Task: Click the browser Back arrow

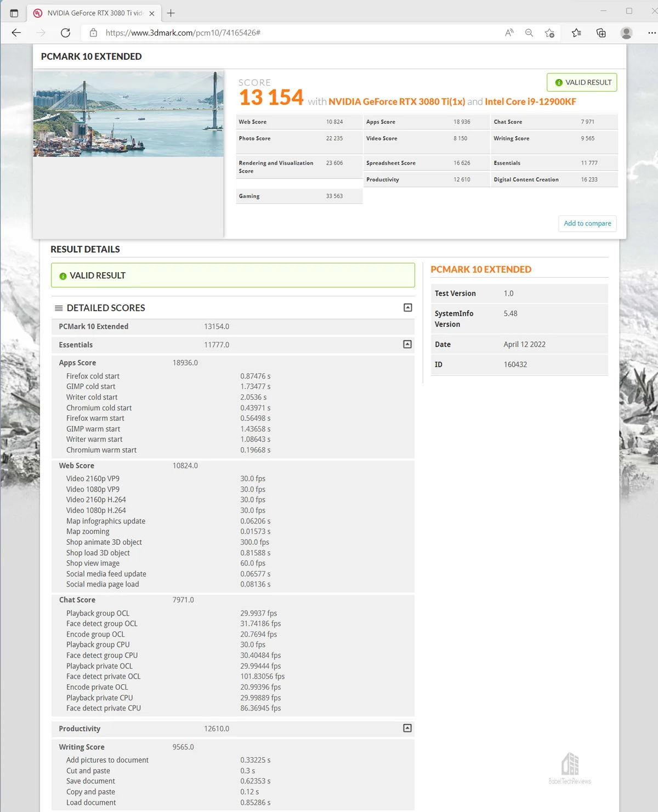Action: click(x=16, y=33)
